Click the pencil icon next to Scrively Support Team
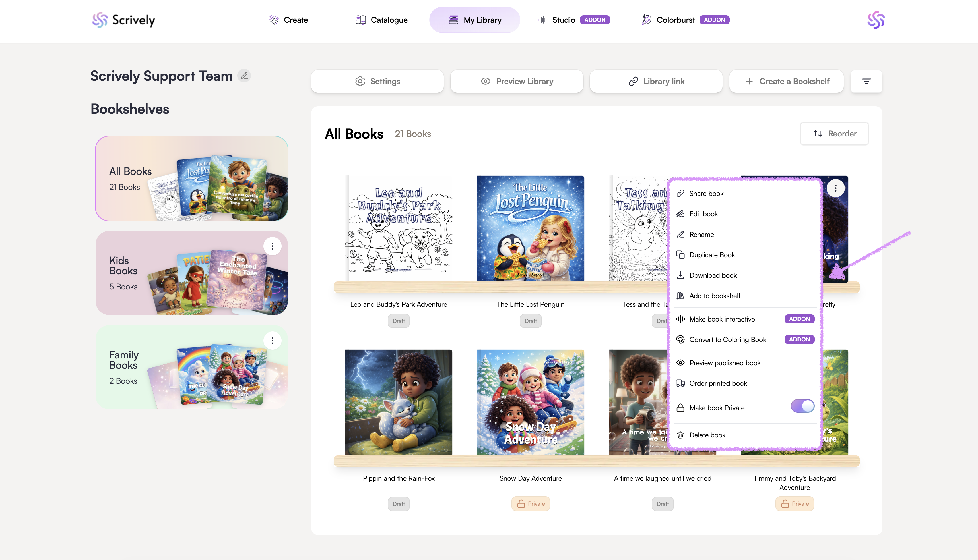978x560 pixels. (244, 76)
